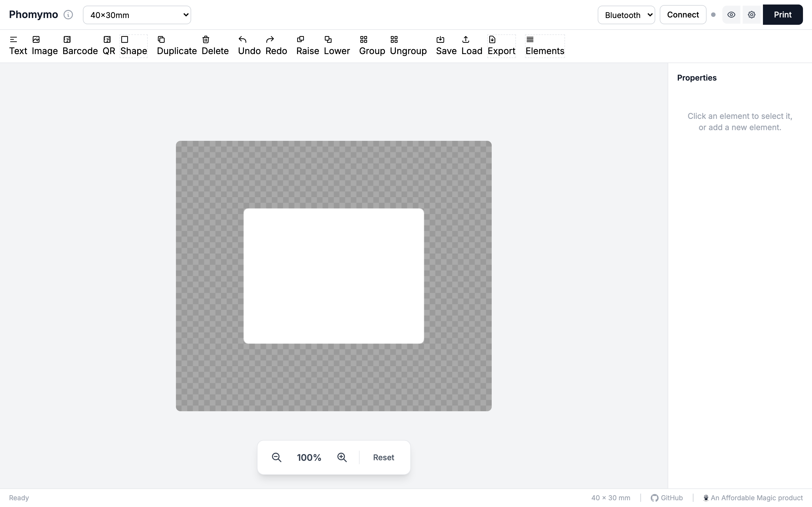This screenshot has width=812, height=507.
Task: Open the GitHub repository link
Action: coord(667,498)
